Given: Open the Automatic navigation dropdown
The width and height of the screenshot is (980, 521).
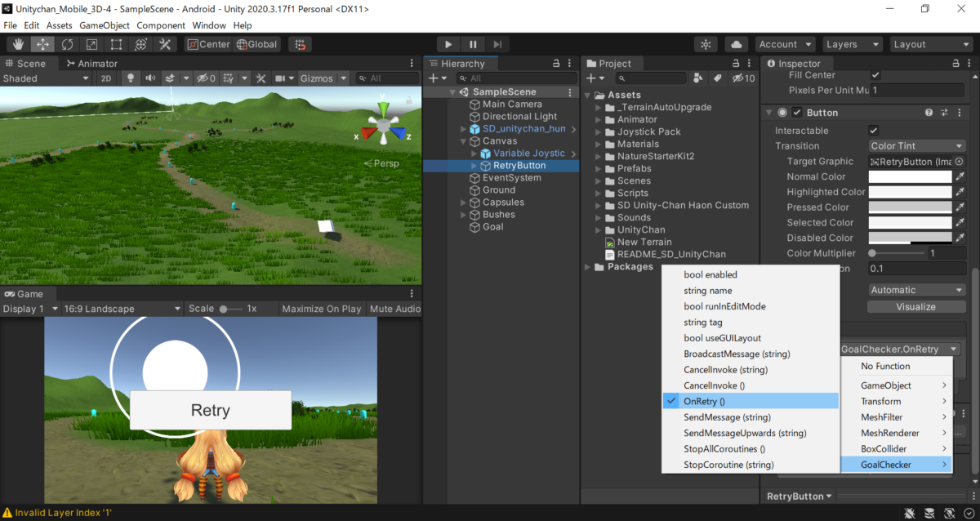Looking at the screenshot, I should pos(916,290).
